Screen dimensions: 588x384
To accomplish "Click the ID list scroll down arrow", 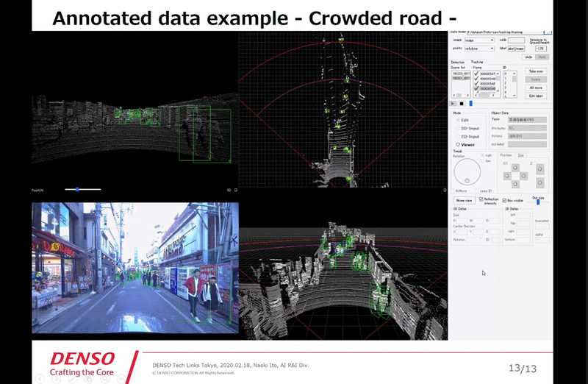I will (x=514, y=96).
